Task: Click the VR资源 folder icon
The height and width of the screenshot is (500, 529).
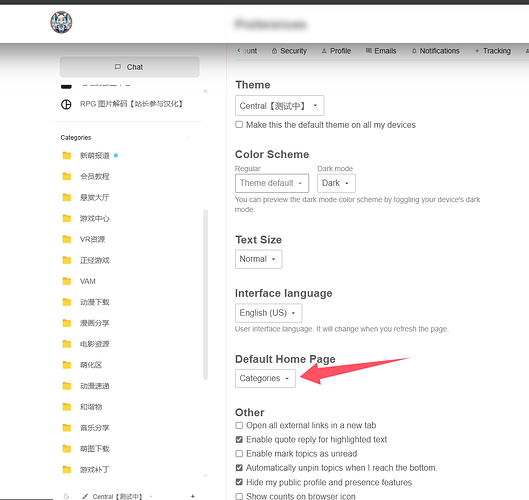Action: coord(67,239)
